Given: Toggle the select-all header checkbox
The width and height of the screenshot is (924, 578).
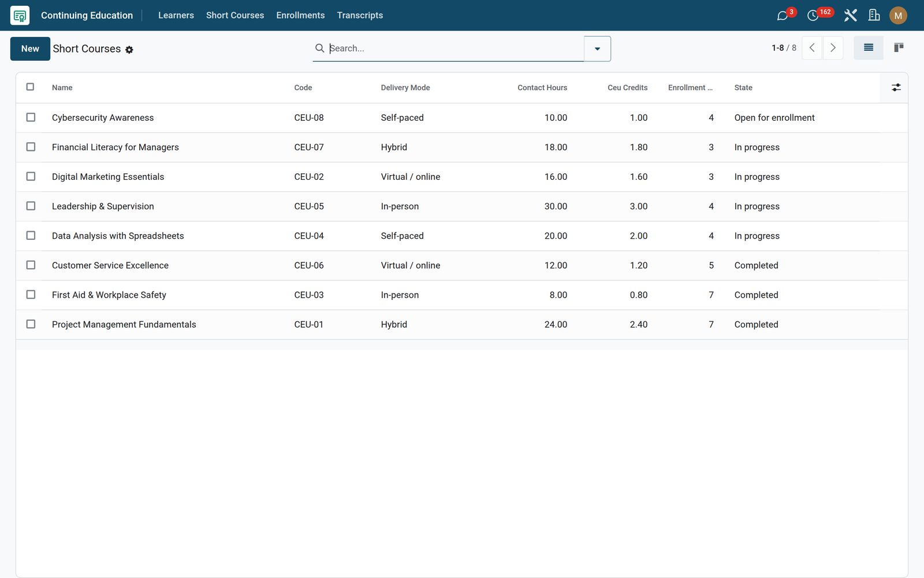Looking at the screenshot, I should point(31,87).
